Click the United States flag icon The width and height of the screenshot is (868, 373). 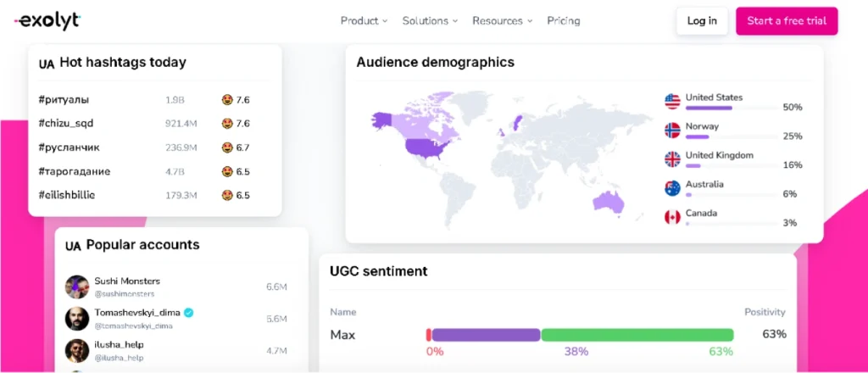(x=672, y=102)
